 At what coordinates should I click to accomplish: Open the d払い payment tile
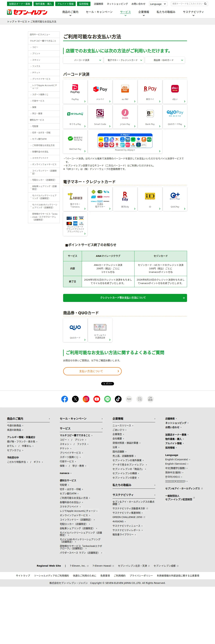[175, 91]
